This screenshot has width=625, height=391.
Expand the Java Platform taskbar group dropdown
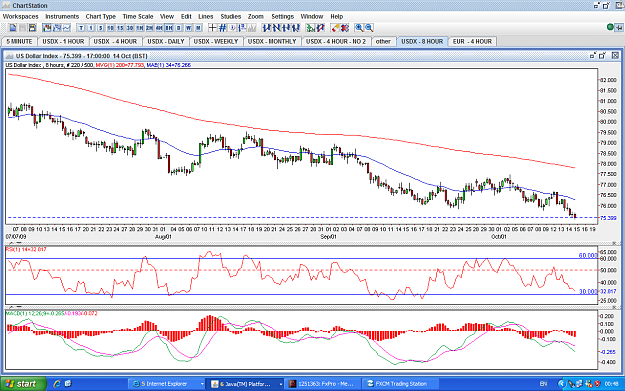click(x=281, y=384)
